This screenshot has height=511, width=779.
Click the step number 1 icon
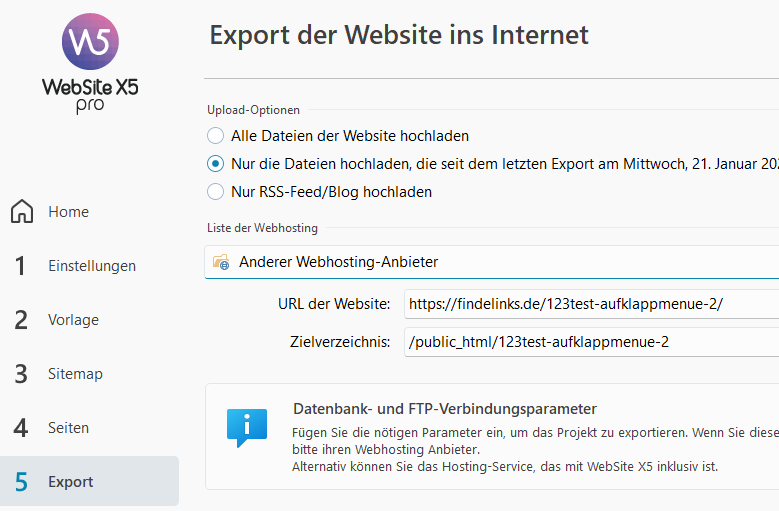coord(20,266)
